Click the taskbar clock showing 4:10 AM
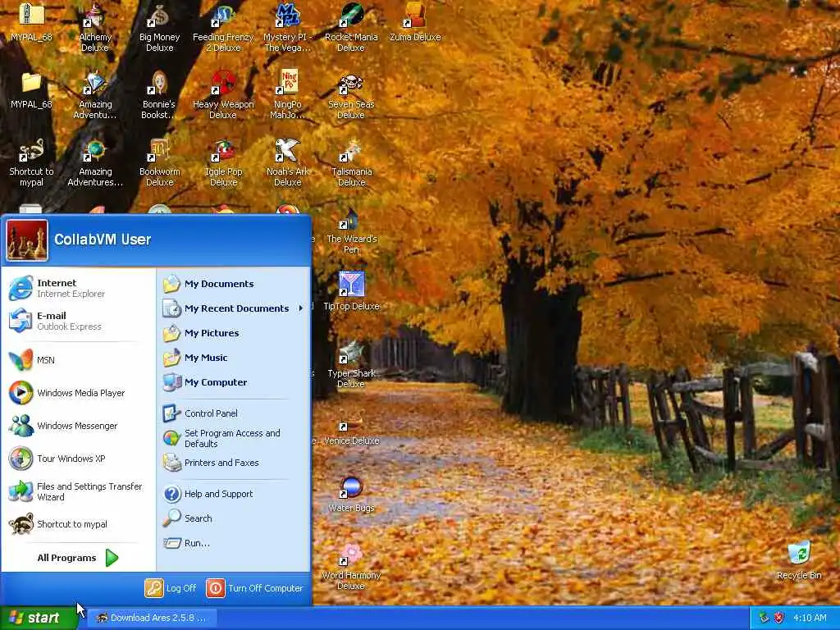 810,618
